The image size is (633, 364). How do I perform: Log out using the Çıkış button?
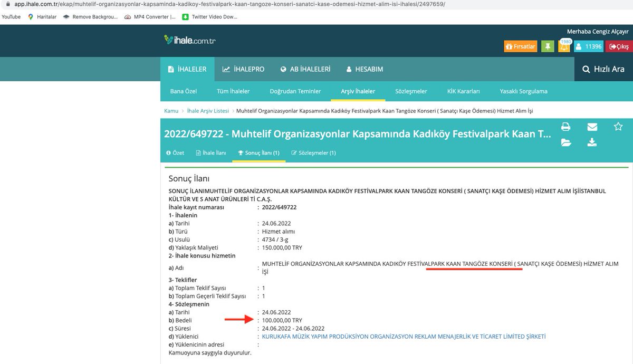point(619,46)
